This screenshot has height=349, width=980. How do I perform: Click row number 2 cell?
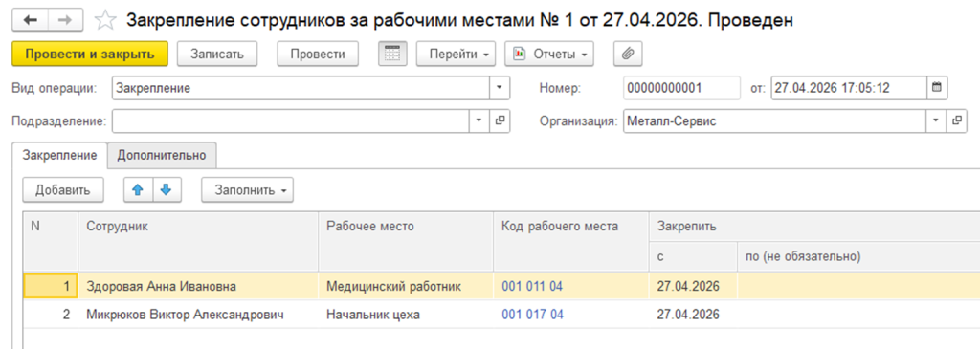(x=51, y=315)
